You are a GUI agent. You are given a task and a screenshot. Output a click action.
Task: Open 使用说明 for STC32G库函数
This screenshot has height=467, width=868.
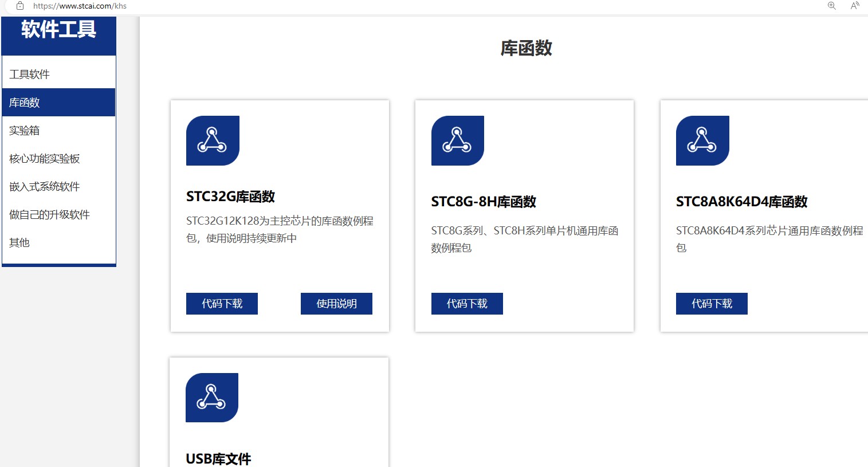[x=336, y=304]
